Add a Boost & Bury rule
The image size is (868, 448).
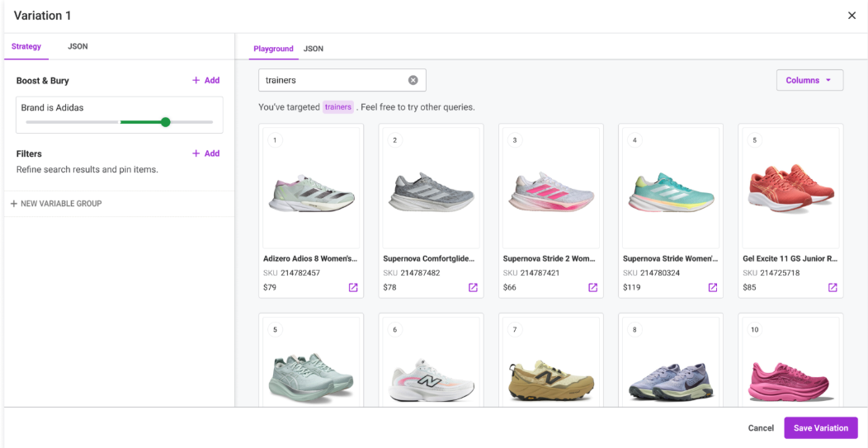click(206, 80)
